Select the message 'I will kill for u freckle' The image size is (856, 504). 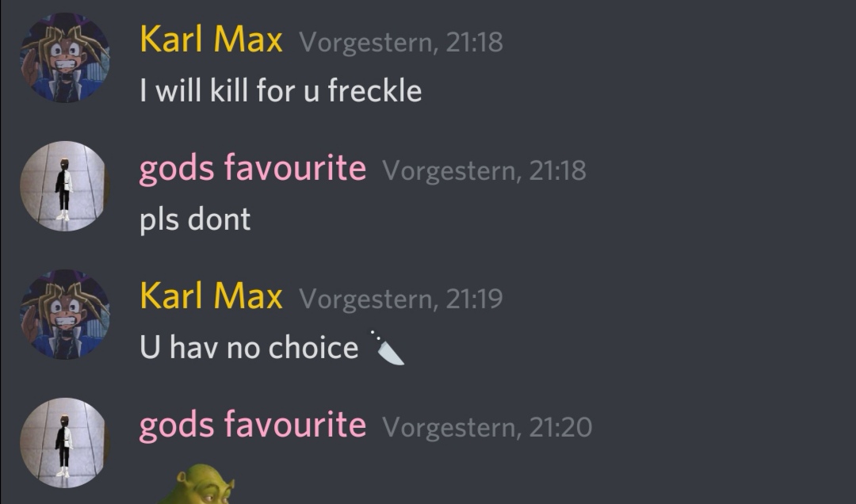pyautogui.click(x=281, y=90)
